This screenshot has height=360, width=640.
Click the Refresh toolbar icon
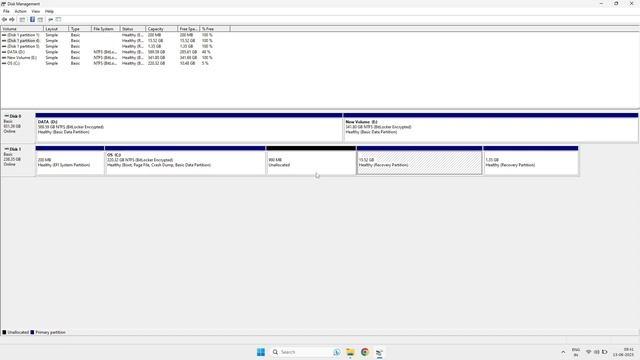tap(51, 20)
